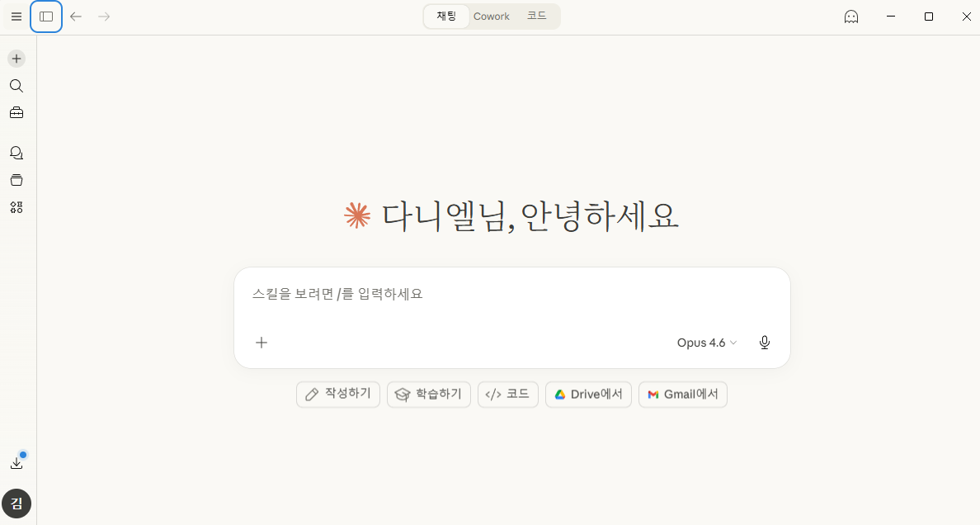Open the hamburger menu icon

(x=16, y=16)
